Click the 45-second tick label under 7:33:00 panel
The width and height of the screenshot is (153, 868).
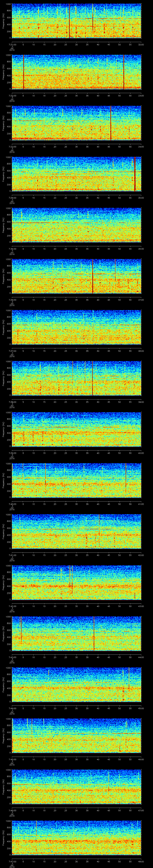click(x=109, y=147)
